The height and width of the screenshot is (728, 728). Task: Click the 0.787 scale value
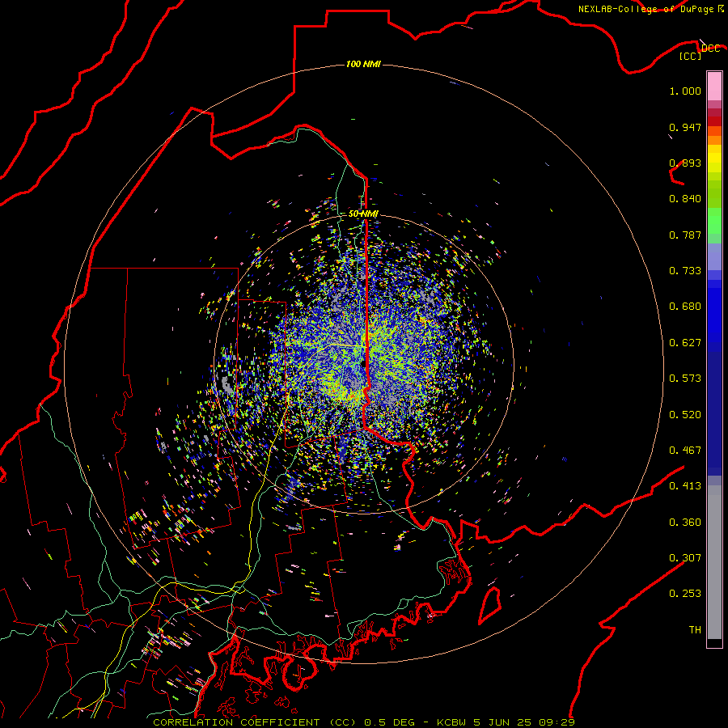click(x=685, y=235)
